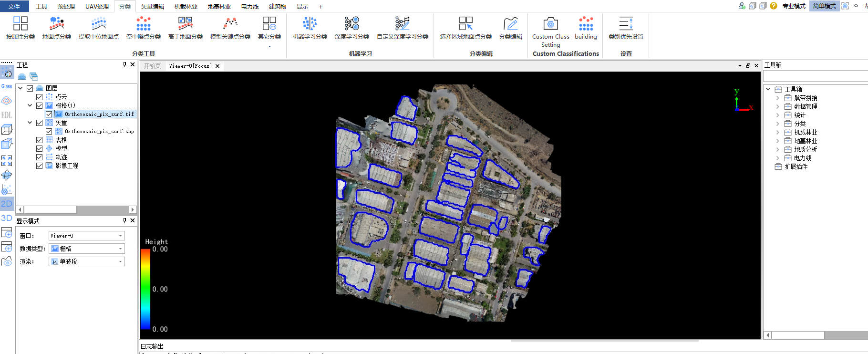Hide the Orthomosaic_pix_surf.shp layer
Image resolution: width=868 pixels, height=354 pixels.
point(49,131)
